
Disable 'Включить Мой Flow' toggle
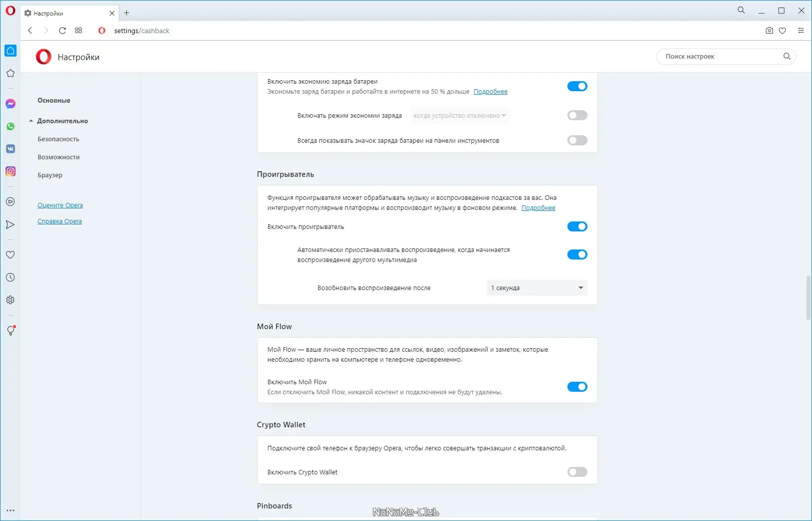point(577,387)
